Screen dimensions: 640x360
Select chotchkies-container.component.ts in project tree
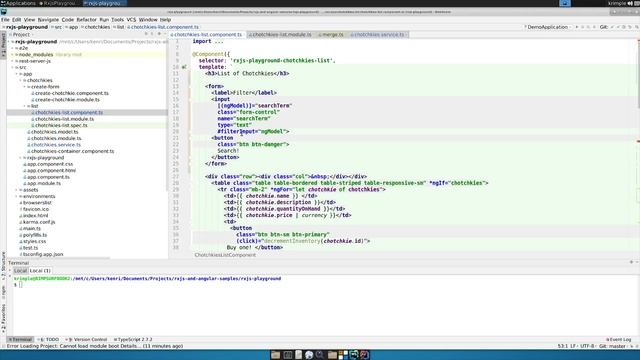pos(72,151)
